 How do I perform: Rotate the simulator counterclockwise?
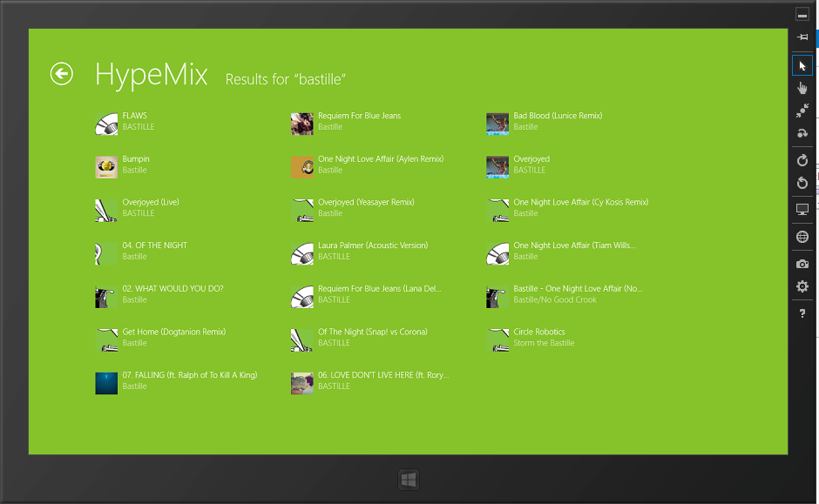point(802,183)
